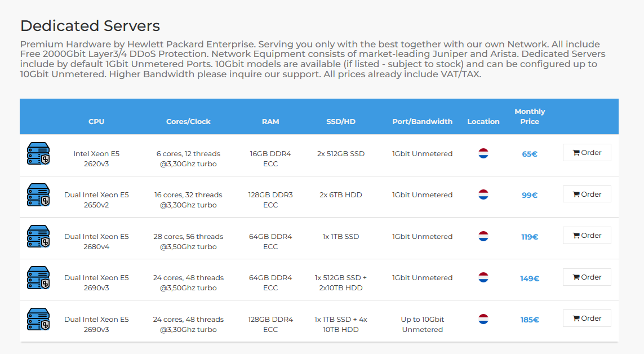The width and height of the screenshot is (644, 354).
Task: Click the 185€ price link
Action: click(x=530, y=320)
